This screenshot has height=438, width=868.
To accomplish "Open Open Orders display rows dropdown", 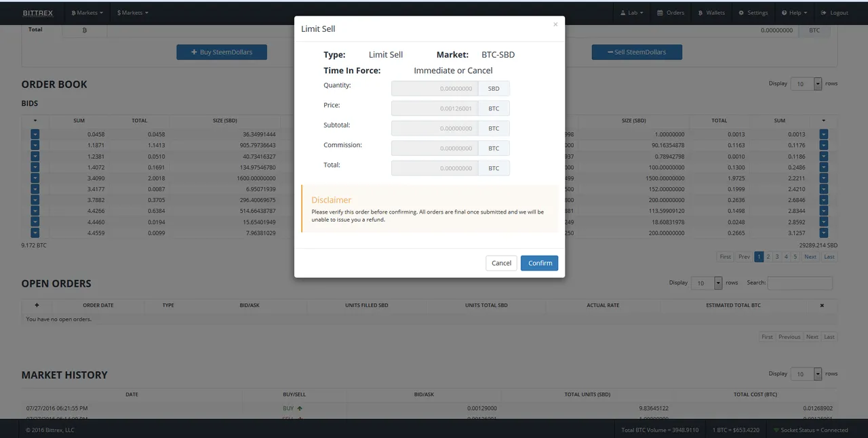I will coord(707,283).
